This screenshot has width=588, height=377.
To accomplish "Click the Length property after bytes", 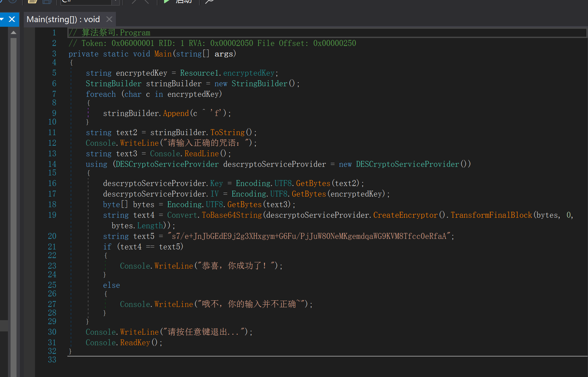I will click(x=150, y=226).
